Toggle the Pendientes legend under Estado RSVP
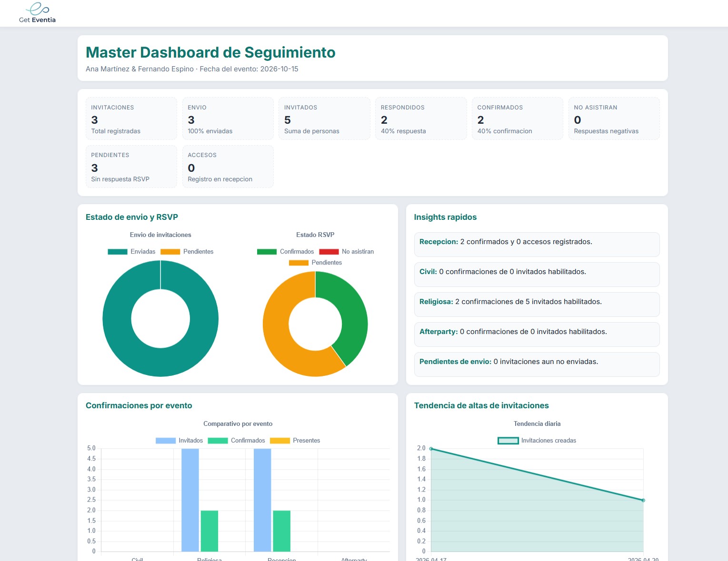 coord(299,263)
